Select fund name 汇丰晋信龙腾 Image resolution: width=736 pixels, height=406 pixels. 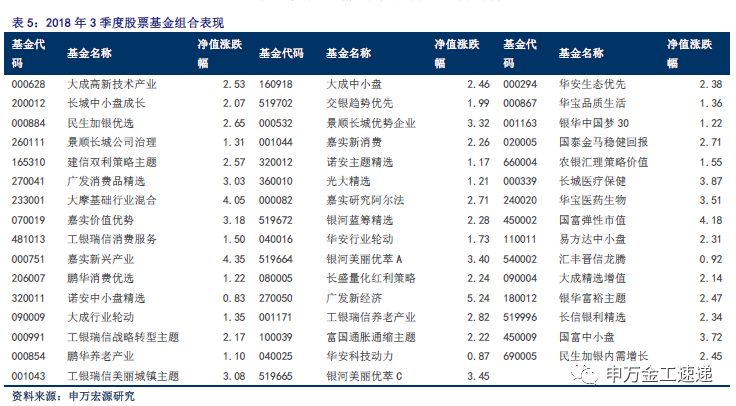pyautogui.click(x=592, y=259)
